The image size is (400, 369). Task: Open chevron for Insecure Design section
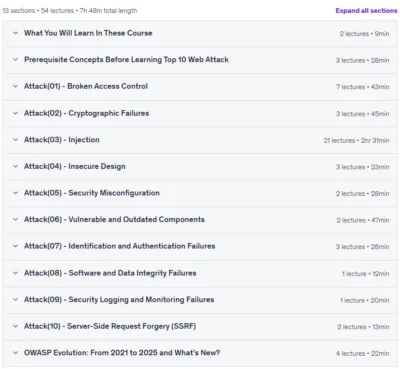pos(15,166)
